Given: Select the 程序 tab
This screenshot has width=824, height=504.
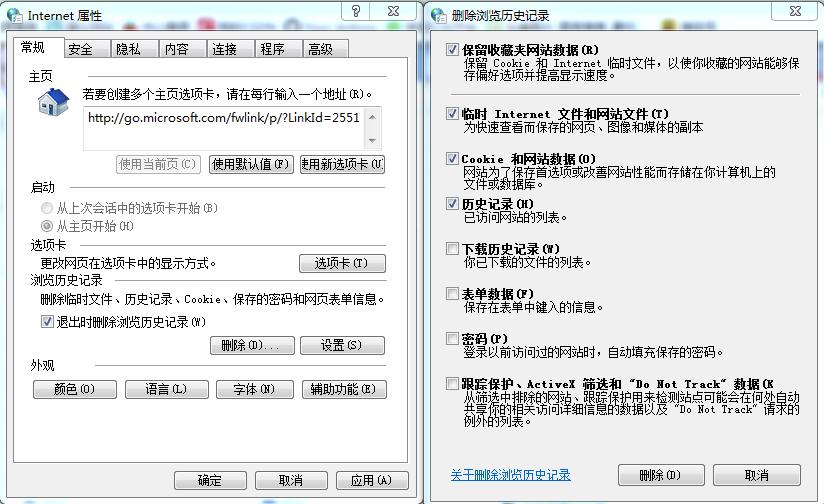Looking at the screenshot, I should coord(278,49).
